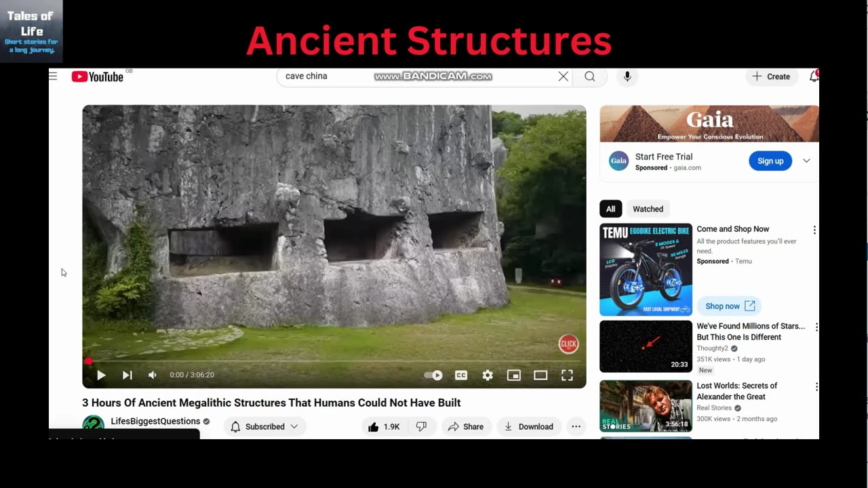
Task: Open the player settings gear
Action: (488, 375)
